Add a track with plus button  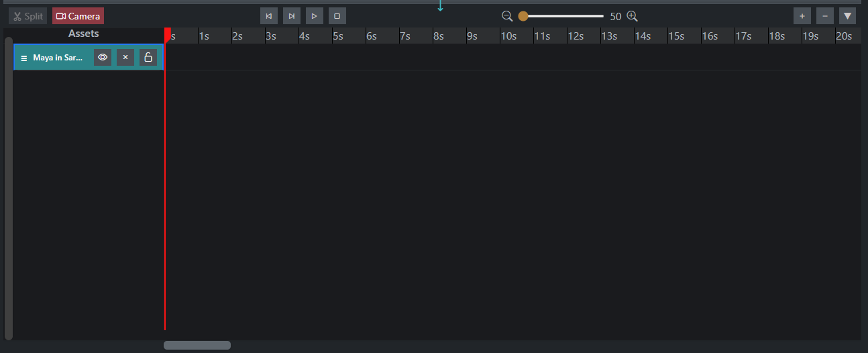click(802, 15)
